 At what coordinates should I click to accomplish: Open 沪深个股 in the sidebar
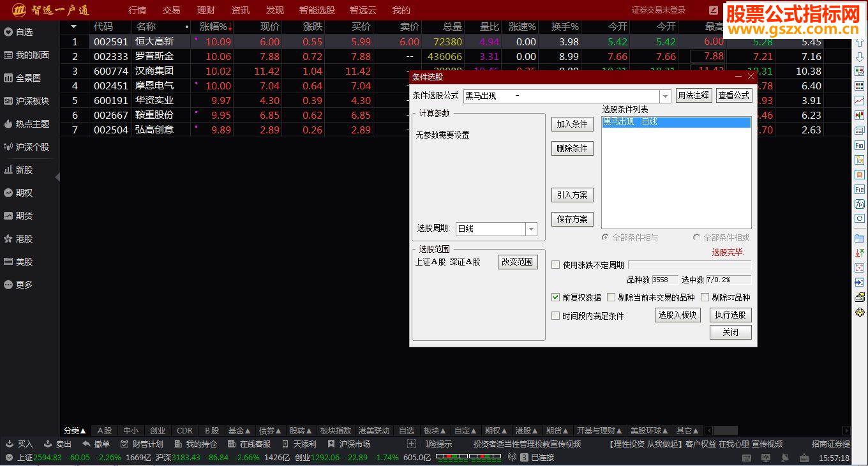27,147
